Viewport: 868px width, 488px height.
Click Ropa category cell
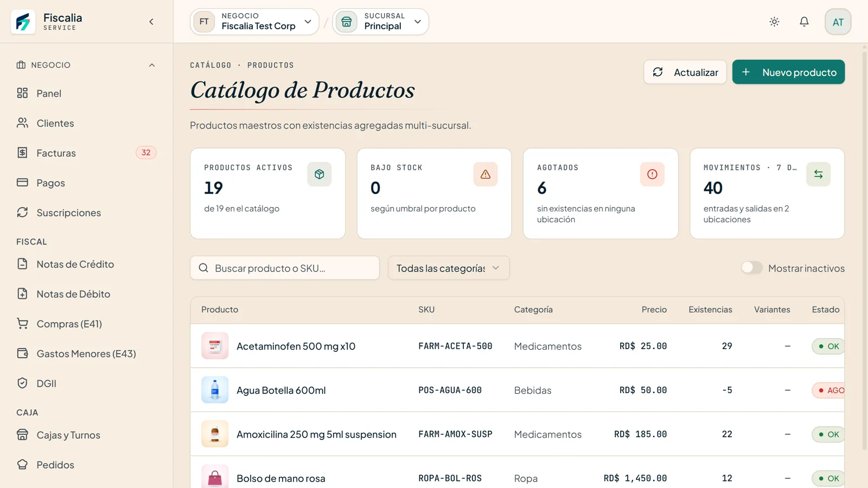pos(526,478)
